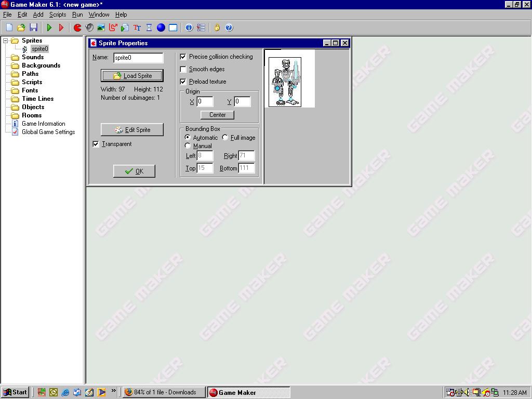Screen dimensions: 532x399
Task: Click the robot sprite preview image
Action: pos(285,82)
